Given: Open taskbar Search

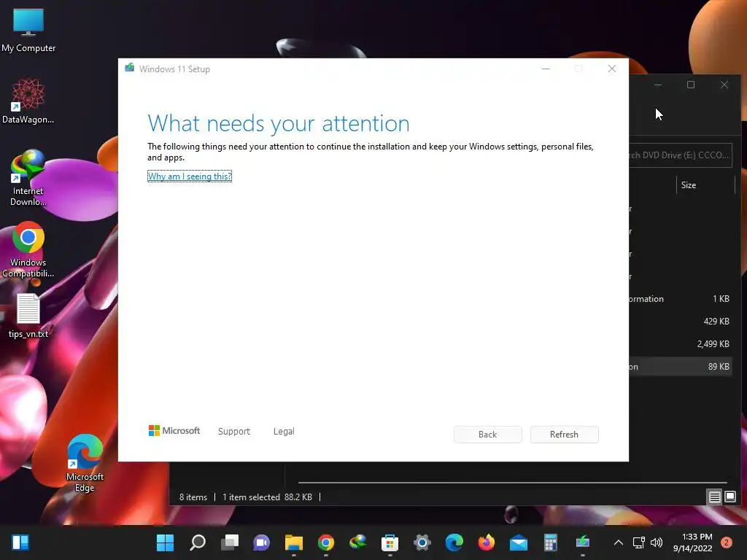Looking at the screenshot, I should [198, 542].
